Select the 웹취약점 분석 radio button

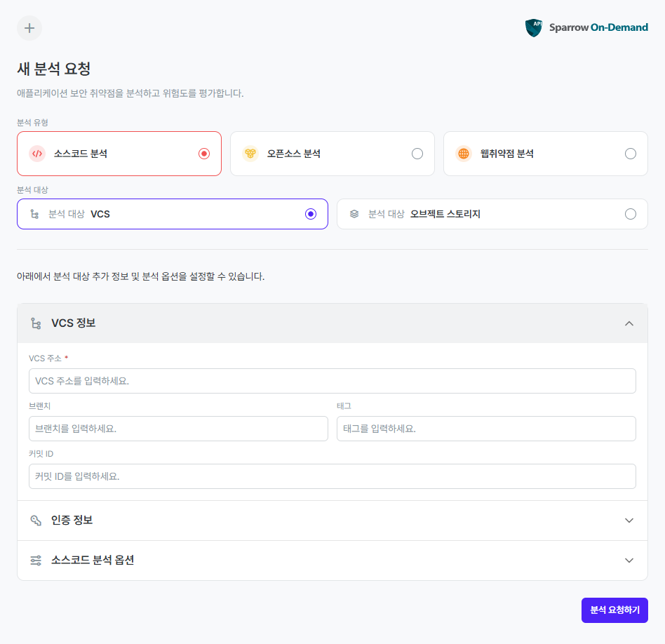coord(631,154)
